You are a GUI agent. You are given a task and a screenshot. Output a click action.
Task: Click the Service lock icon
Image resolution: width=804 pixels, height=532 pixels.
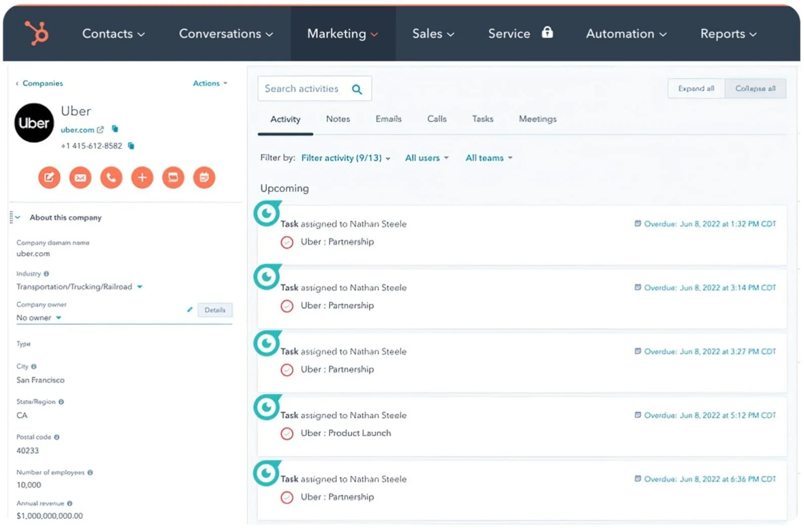547,33
